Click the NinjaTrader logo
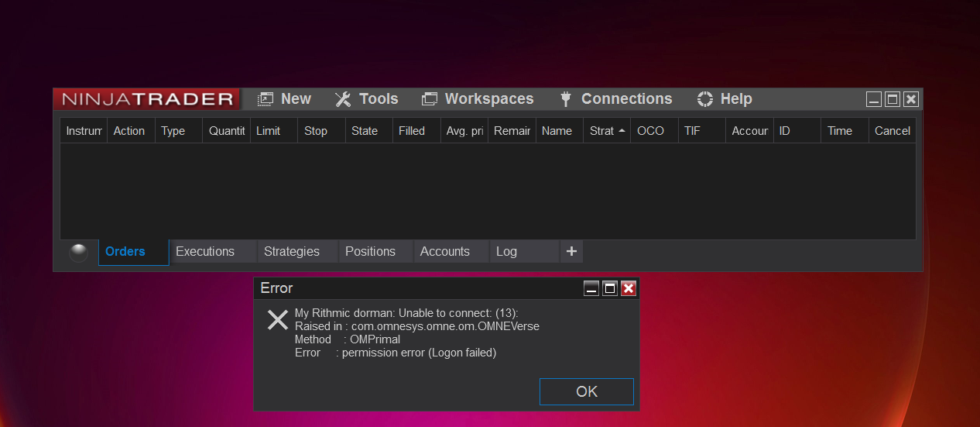The width and height of the screenshot is (980, 427). pos(147,99)
